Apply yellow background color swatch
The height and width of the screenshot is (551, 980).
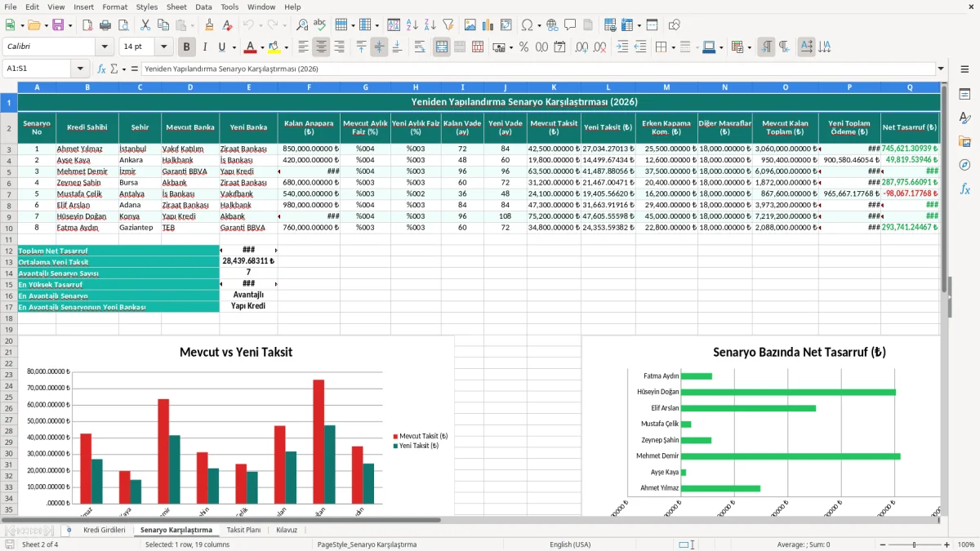tap(274, 47)
